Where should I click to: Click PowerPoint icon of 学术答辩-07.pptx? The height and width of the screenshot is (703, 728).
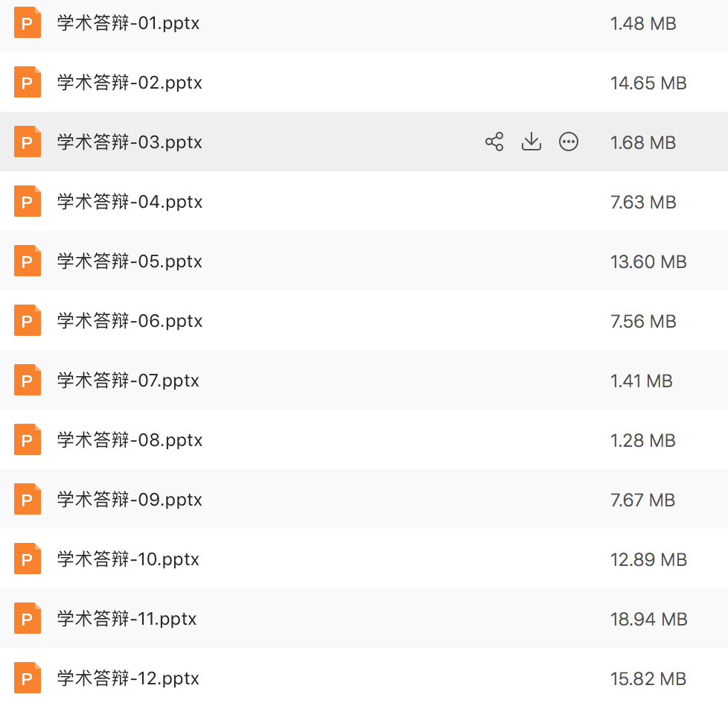point(28,380)
